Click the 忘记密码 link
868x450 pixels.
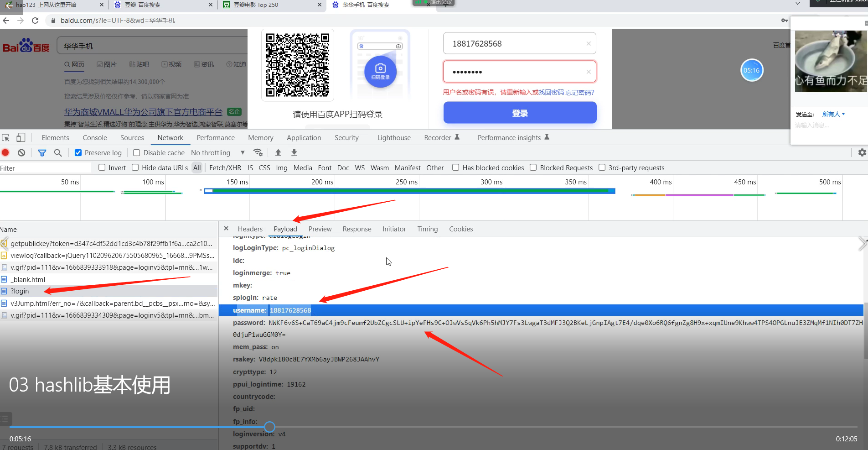pyautogui.click(x=580, y=92)
